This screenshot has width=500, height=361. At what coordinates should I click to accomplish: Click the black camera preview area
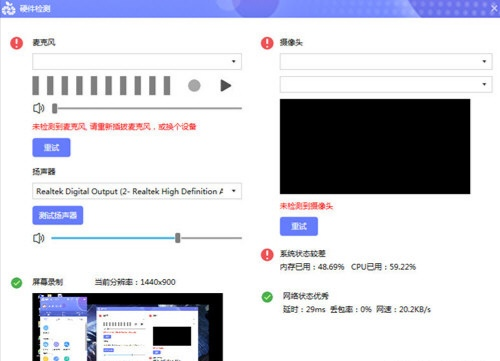click(375, 146)
